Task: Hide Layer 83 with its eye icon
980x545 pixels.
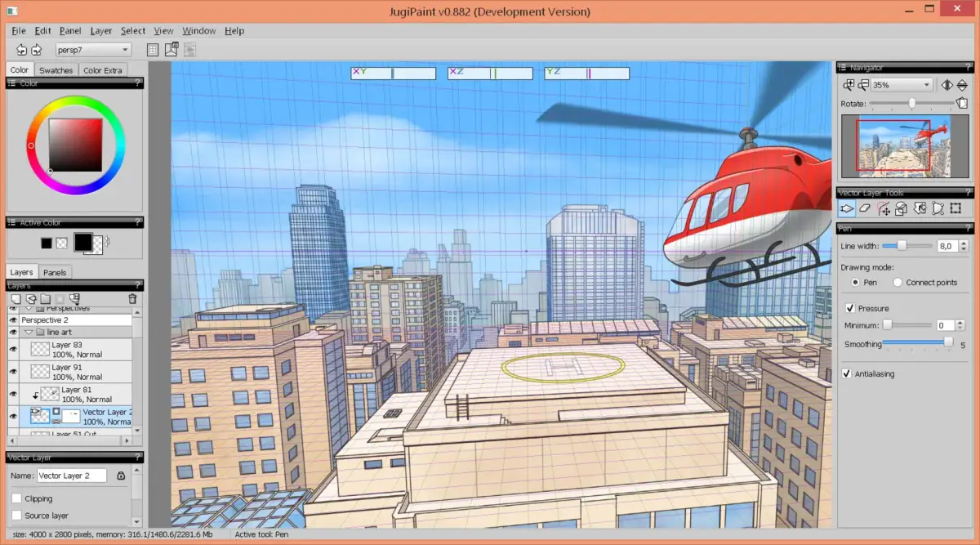Action: [13, 349]
